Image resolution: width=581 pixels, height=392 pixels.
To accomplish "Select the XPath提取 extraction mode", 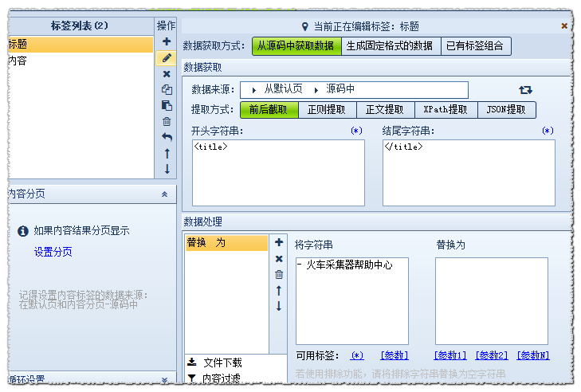I will 446,110.
